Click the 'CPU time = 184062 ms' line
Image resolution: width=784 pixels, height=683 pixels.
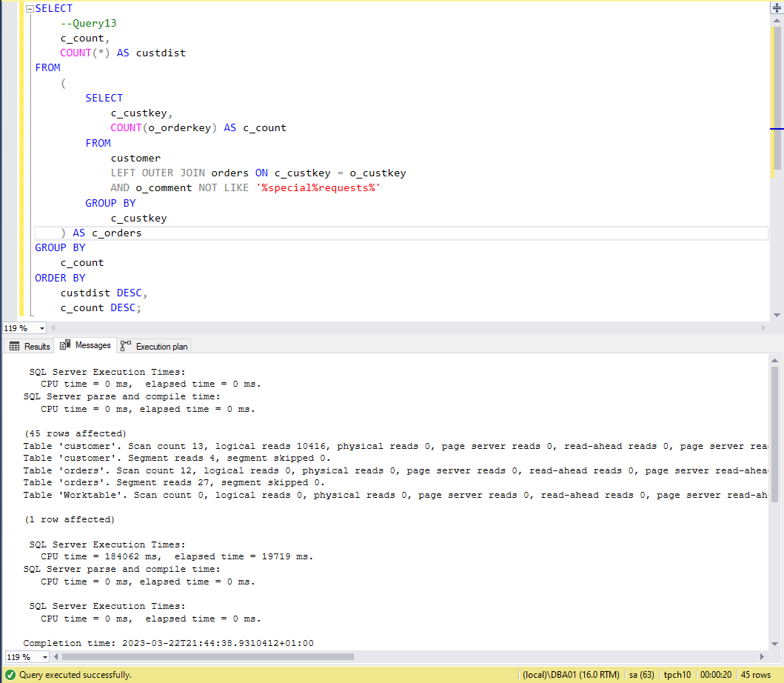point(177,557)
